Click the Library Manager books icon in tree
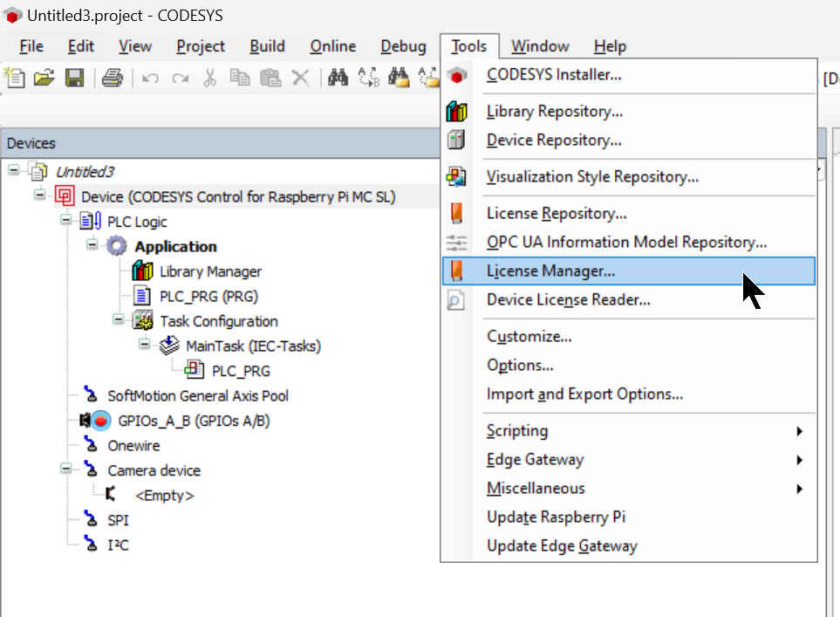The image size is (840, 617). pyautogui.click(x=142, y=271)
